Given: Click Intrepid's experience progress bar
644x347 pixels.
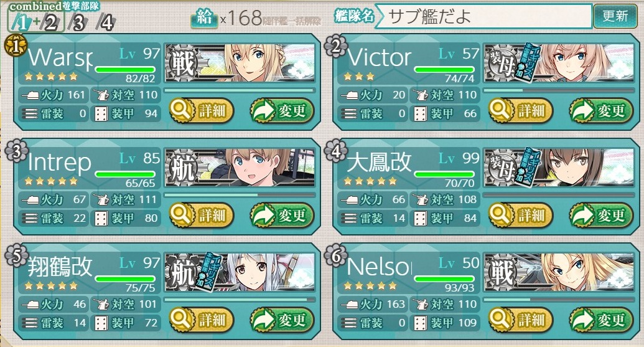Looking at the screenshot, I should 240,194.
